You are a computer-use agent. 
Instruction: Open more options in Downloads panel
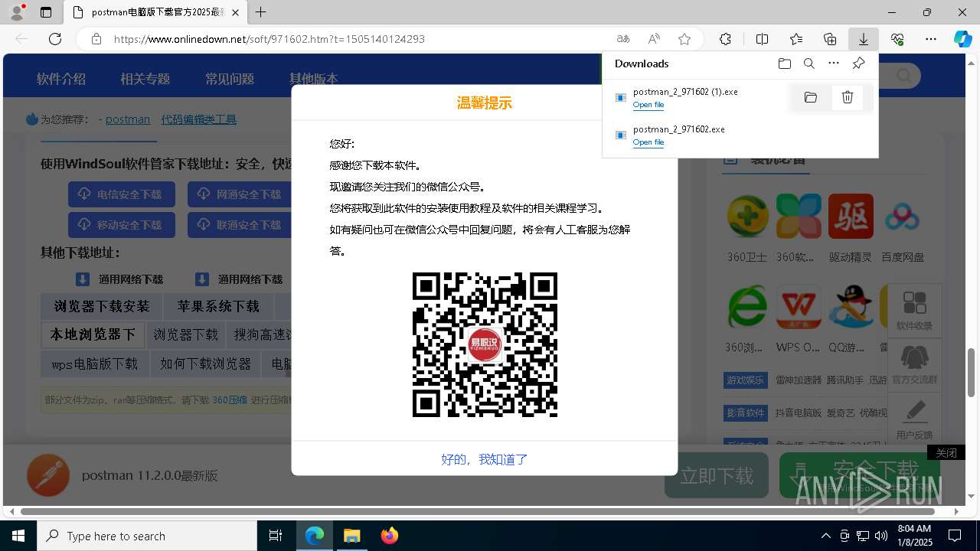coord(834,64)
